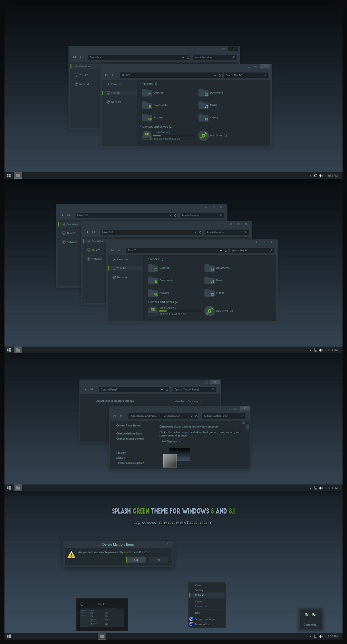Go back in the Control Panel window

[85, 390]
